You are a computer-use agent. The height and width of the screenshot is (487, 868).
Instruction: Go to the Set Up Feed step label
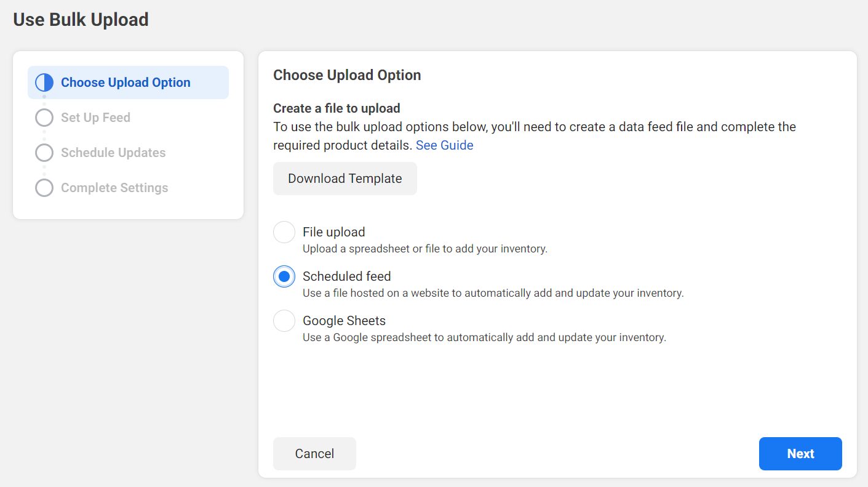coord(95,118)
